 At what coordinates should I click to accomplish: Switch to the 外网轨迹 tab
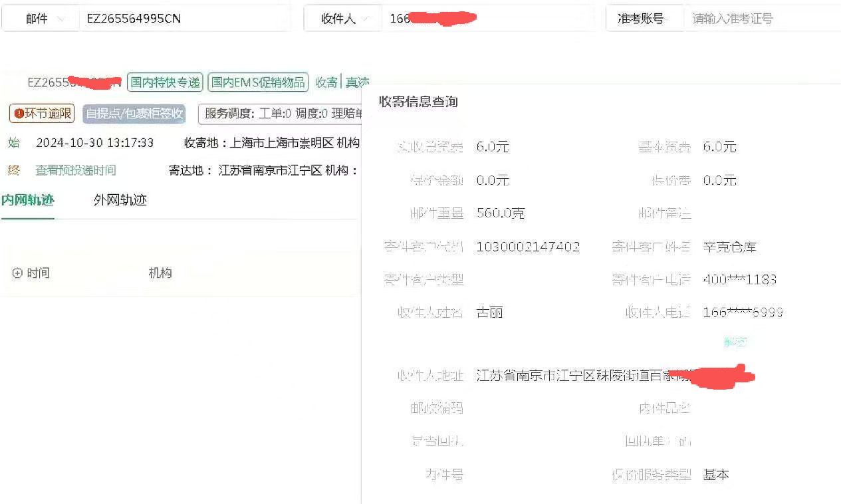pos(119,199)
